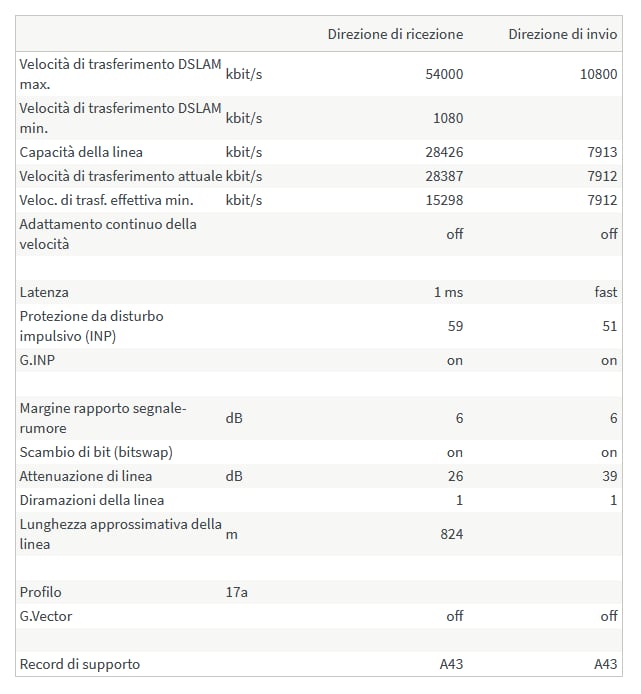Viewport: 641px width, 694px height.
Task: Click the Attenuazione di linea send value 39
Action: click(610, 476)
